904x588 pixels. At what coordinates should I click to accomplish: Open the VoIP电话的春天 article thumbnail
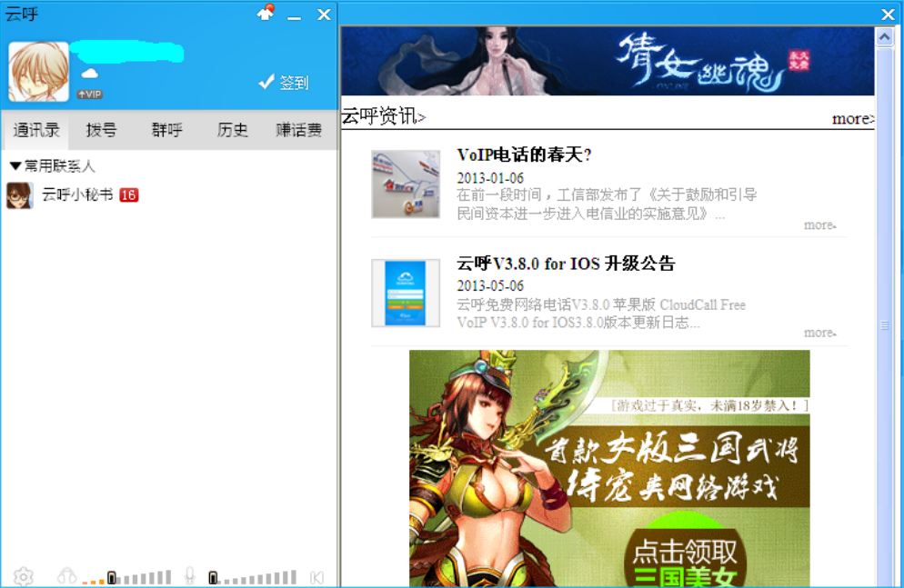tap(405, 184)
